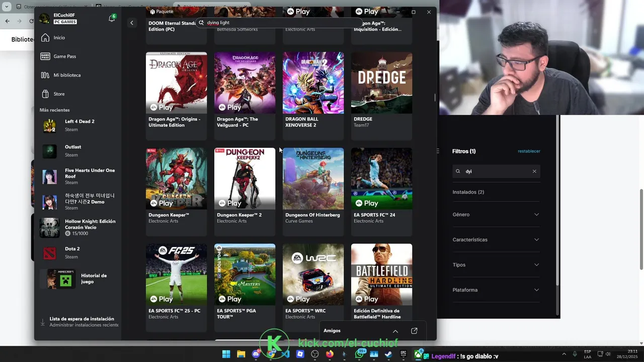Open Hollow Knight recent game icon
Image resolution: width=644 pixels, height=362 pixels.
[49, 228]
